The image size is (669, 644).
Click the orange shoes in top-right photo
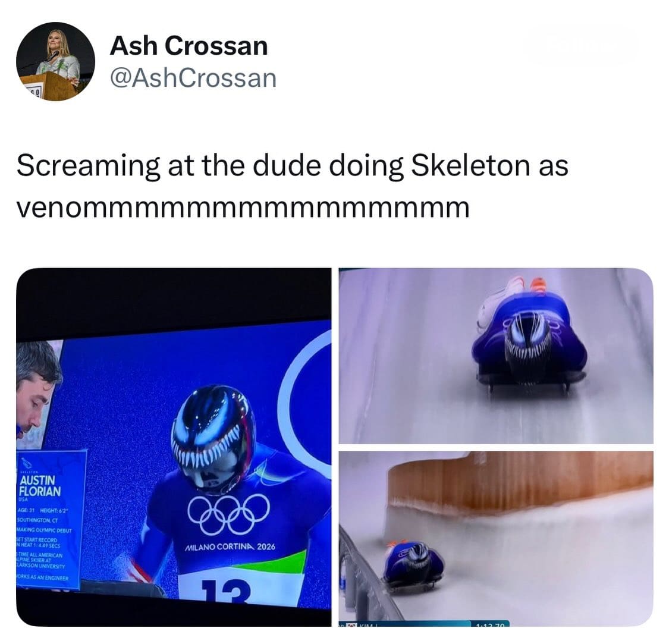pyautogui.click(x=538, y=284)
